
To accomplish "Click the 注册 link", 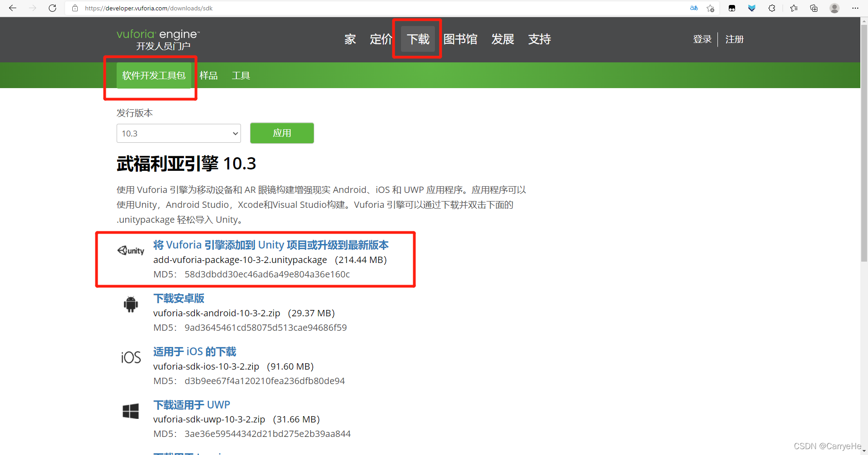I will 735,39.
